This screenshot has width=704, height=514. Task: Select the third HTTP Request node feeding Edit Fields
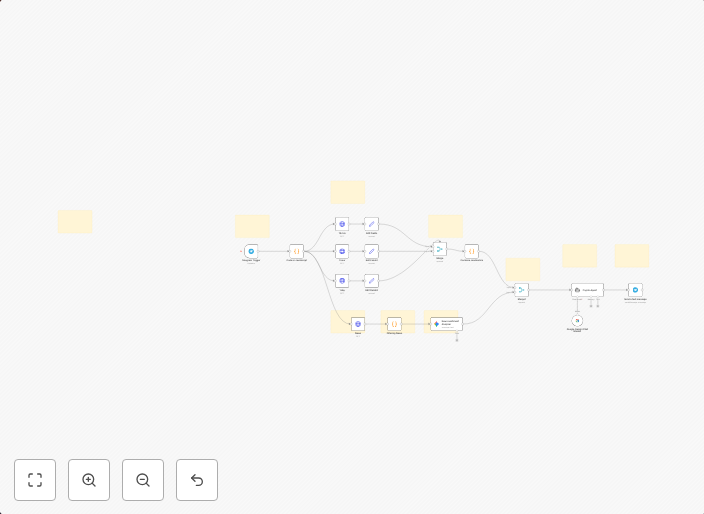pos(342,281)
